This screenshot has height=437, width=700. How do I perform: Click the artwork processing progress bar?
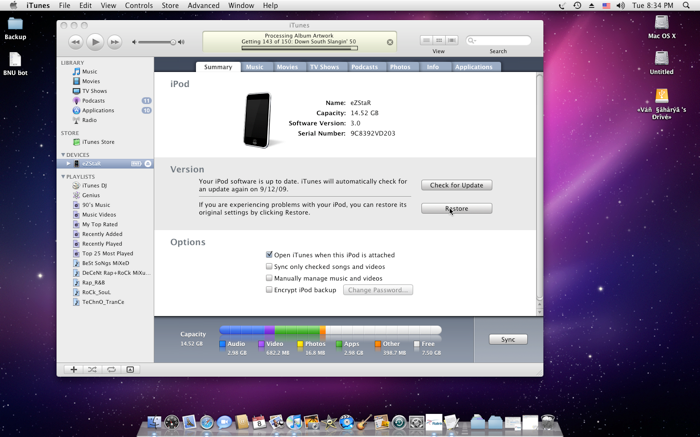coord(299,48)
